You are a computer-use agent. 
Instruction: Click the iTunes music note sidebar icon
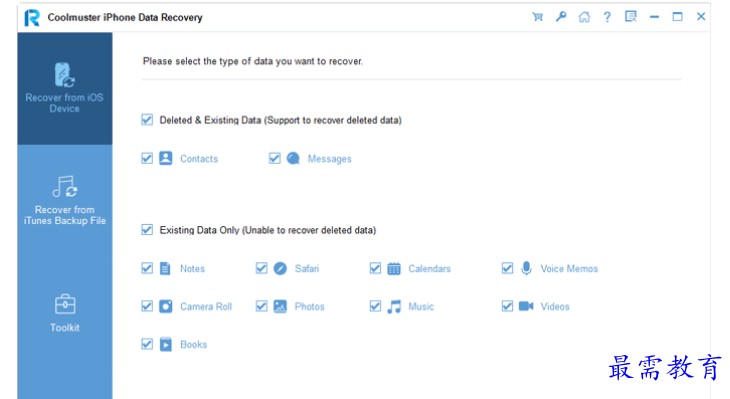65,187
